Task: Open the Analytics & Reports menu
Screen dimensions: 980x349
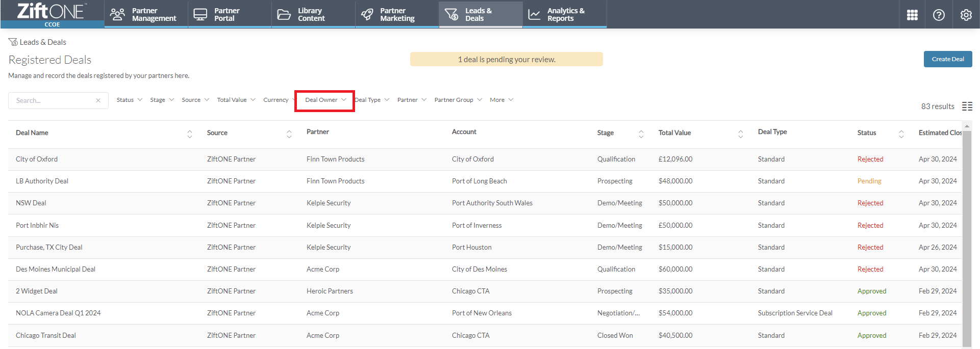Action: (565, 14)
